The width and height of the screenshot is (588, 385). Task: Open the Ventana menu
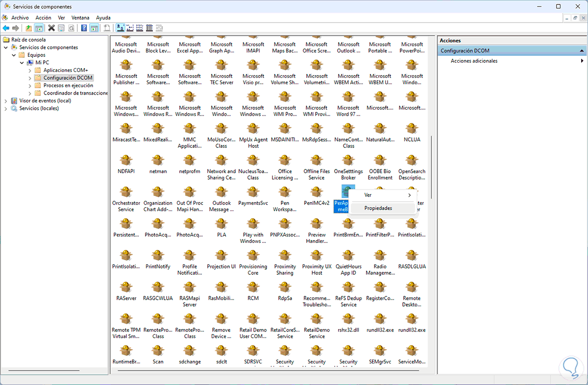(x=80, y=18)
